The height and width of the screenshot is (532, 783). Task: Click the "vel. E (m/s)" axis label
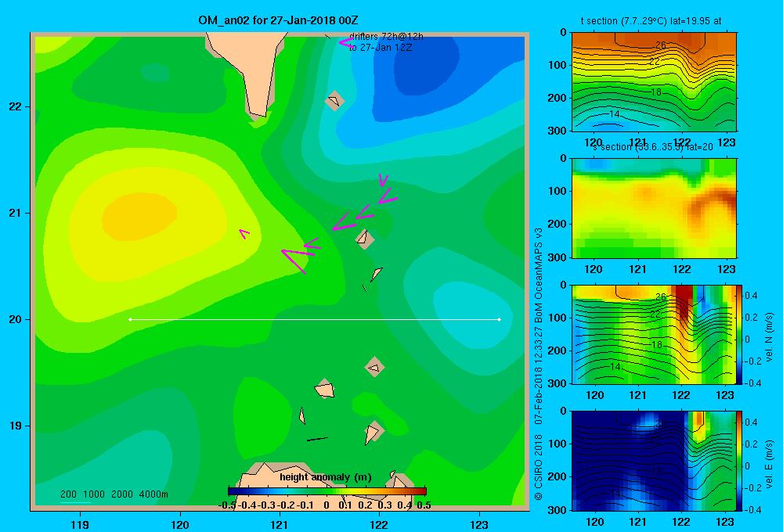(770, 464)
